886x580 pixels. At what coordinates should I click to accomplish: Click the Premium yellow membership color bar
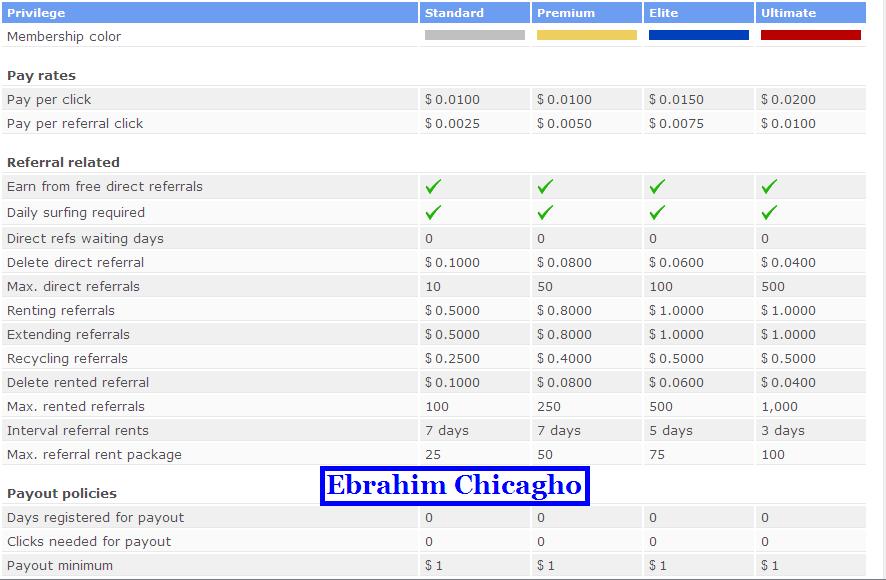coord(587,35)
